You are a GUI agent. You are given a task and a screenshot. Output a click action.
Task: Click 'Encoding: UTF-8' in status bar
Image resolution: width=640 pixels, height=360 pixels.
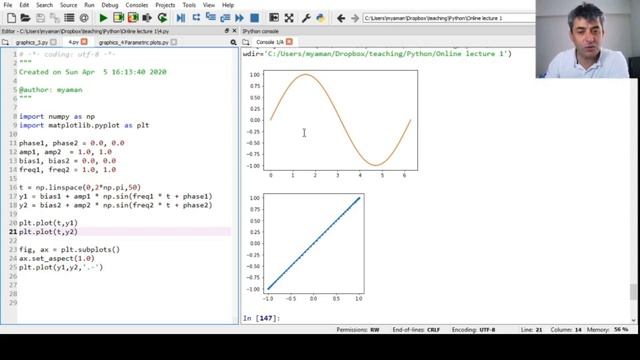(x=473, y=329)
